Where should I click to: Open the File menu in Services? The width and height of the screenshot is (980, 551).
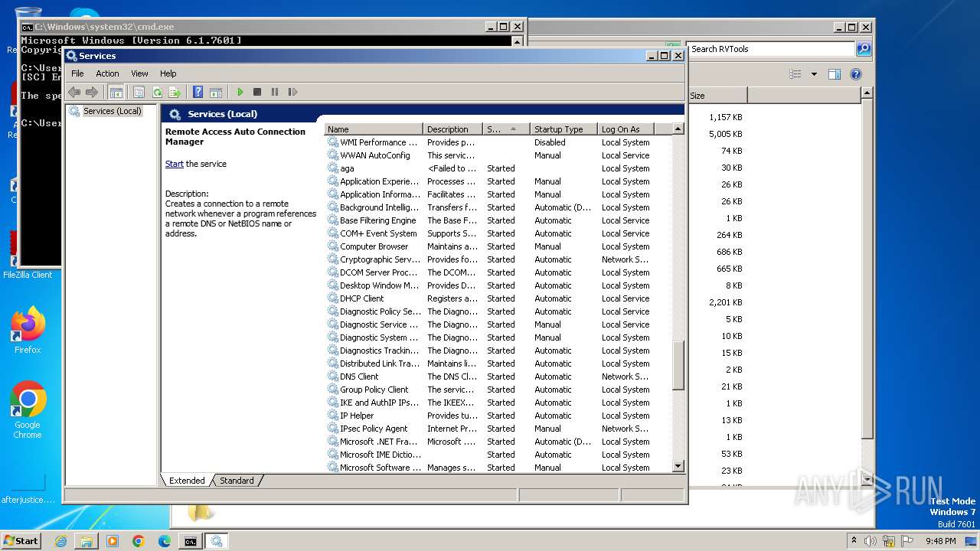77,73
